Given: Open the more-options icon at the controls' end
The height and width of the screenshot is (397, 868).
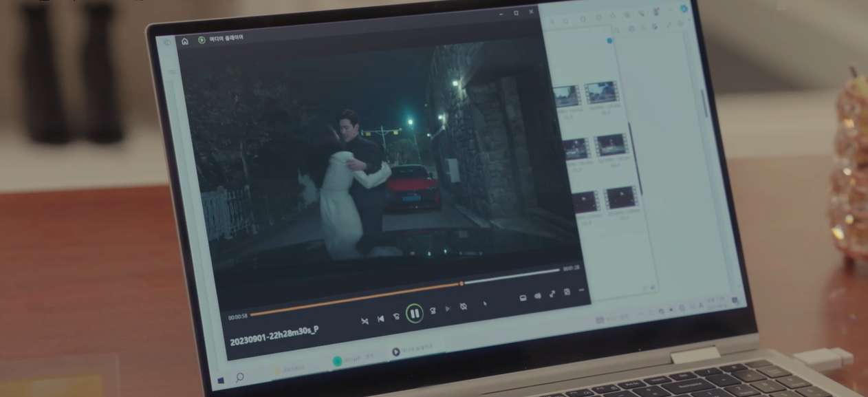Looking at the screenshot, I should (x=582, y=290).
